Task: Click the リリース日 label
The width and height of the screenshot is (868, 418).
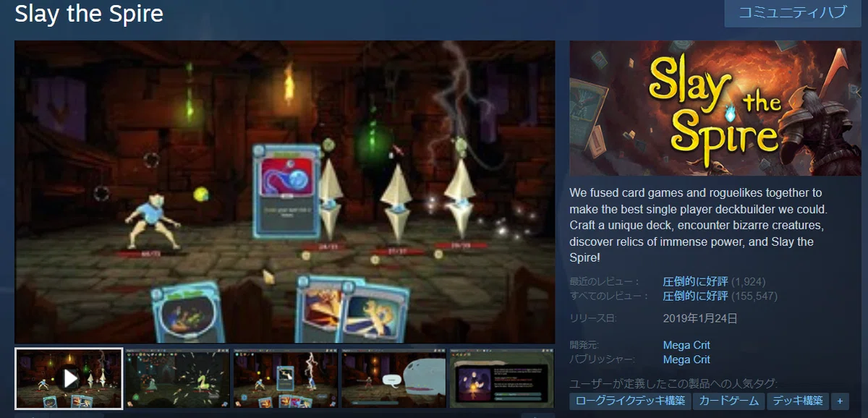Action: [592, 318]
